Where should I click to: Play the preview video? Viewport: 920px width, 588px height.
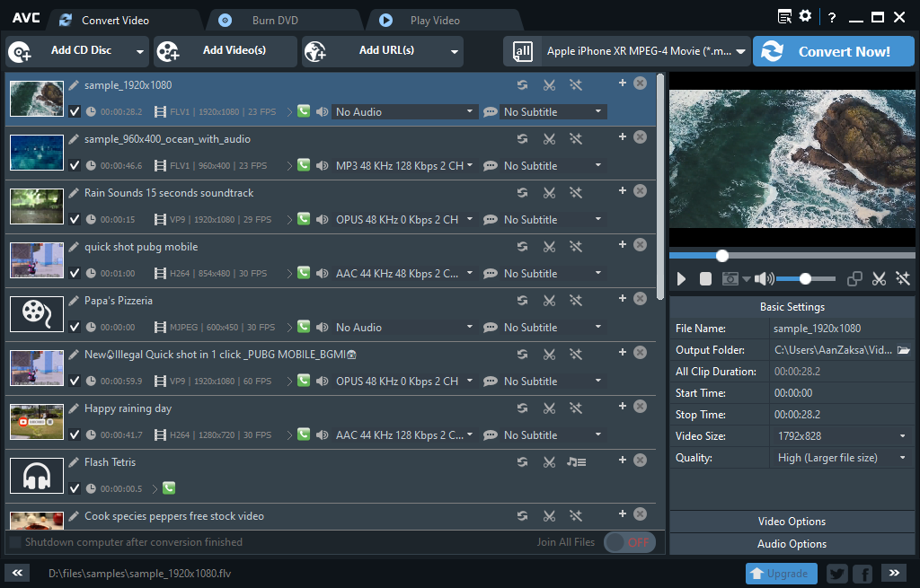681,279
